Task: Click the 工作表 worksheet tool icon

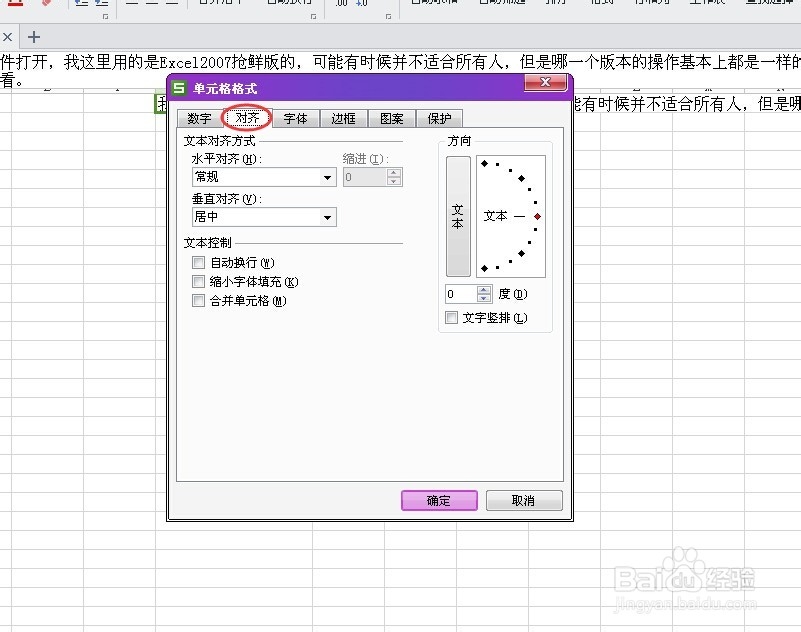Action: tap(707, 4)
